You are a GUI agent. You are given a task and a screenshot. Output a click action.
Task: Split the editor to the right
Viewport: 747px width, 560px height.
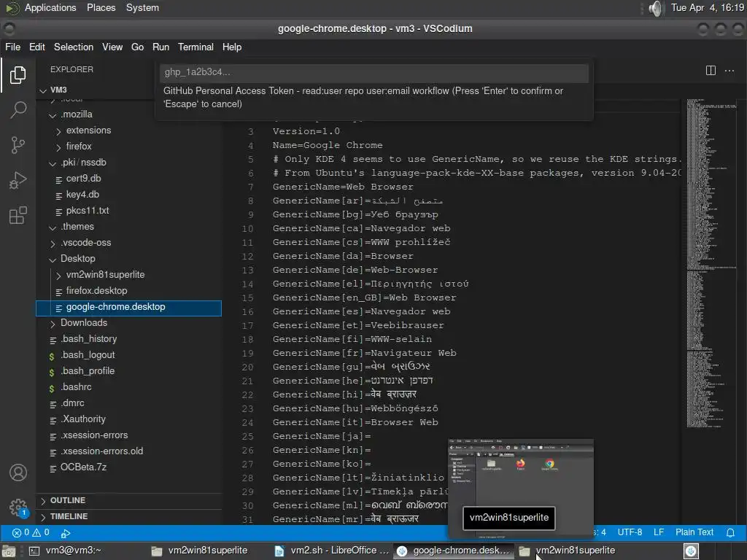point(711,71)
